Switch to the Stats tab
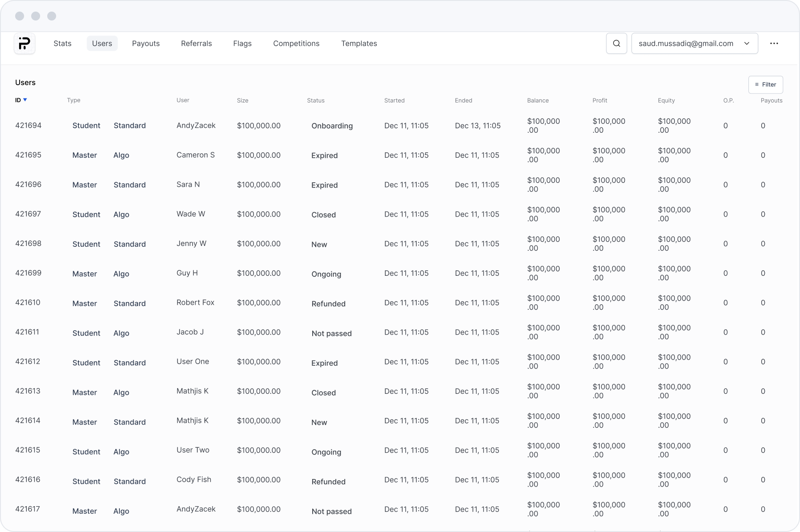This screenshot has height=532, width=800. coord(62,44)
